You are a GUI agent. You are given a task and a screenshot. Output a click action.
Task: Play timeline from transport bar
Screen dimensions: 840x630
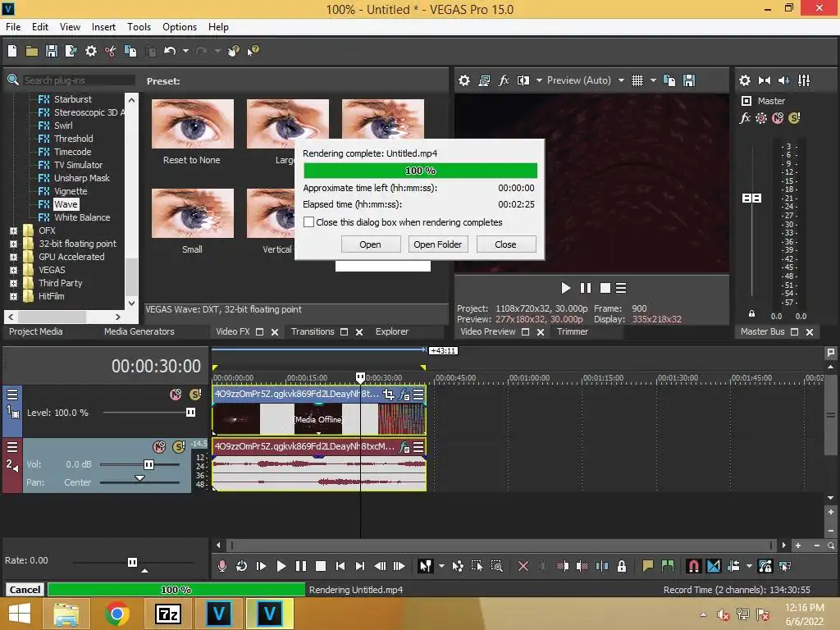click(281, 566)
